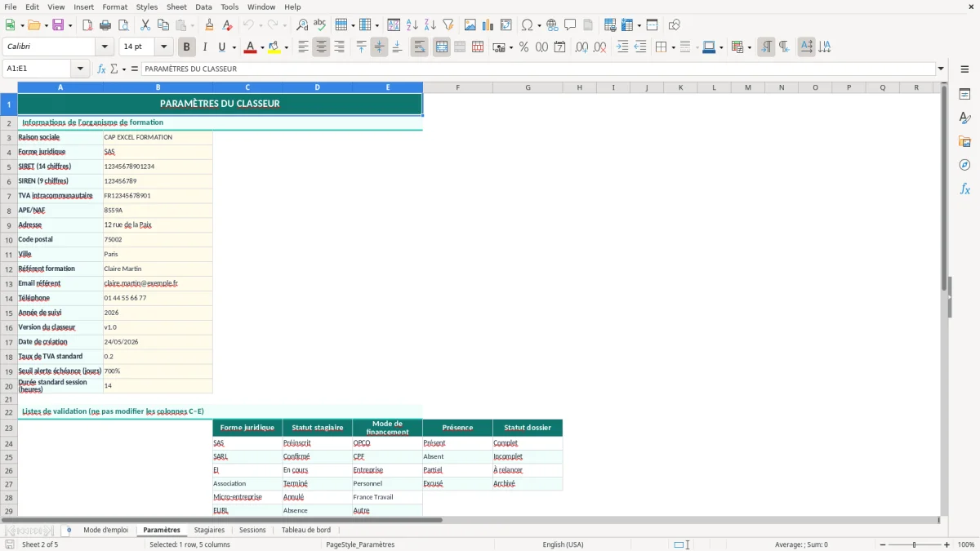
Task: Open Find & Replace tool
Action: pos(302,24)
